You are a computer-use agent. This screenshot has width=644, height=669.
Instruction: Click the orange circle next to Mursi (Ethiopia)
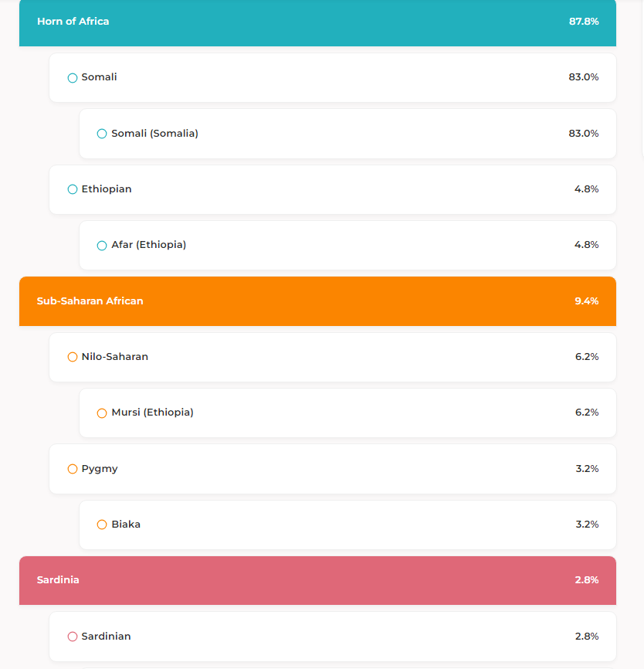point(102,413)
